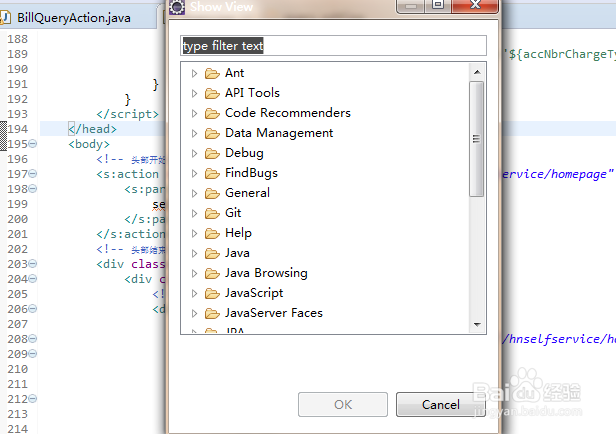Click the JavaServer Faces folder icon
Viewport: 616px width, 434px height.
point(212,313)
